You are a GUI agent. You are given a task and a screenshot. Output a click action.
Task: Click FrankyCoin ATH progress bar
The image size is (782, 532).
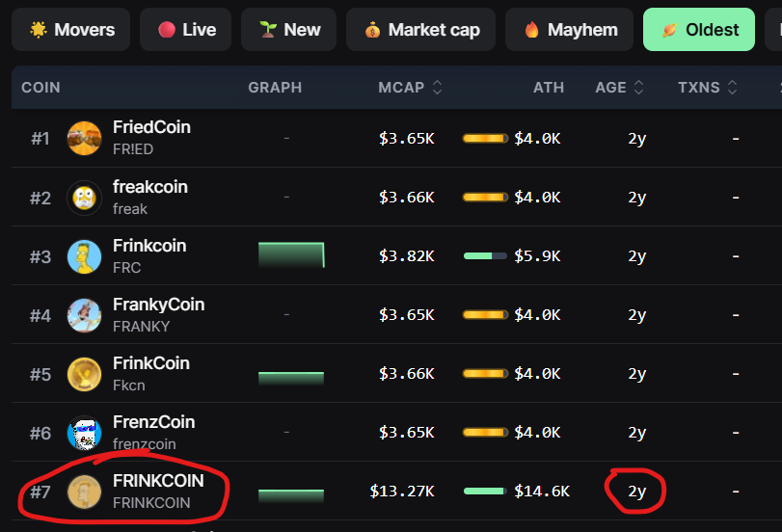(485, 314)
